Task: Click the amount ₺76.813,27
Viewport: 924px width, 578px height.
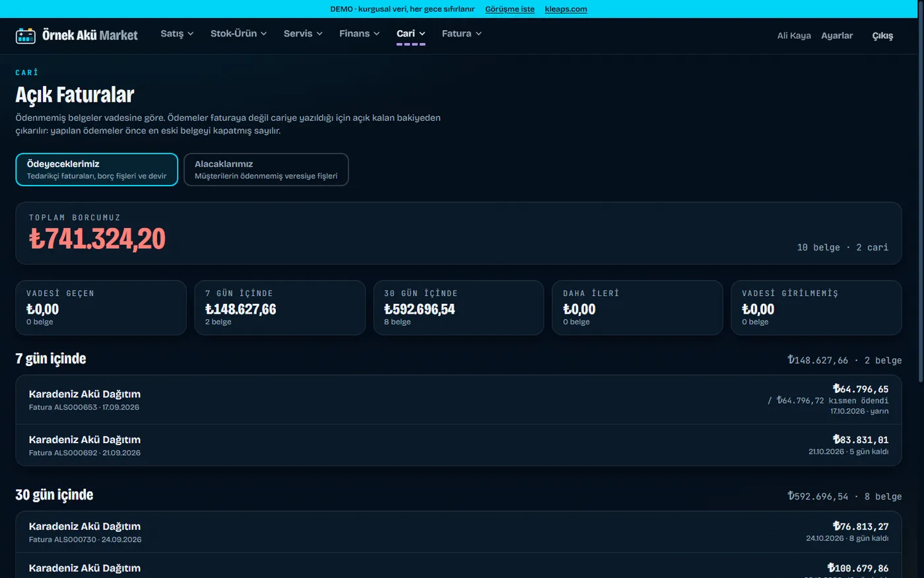Action: point(861,526)
